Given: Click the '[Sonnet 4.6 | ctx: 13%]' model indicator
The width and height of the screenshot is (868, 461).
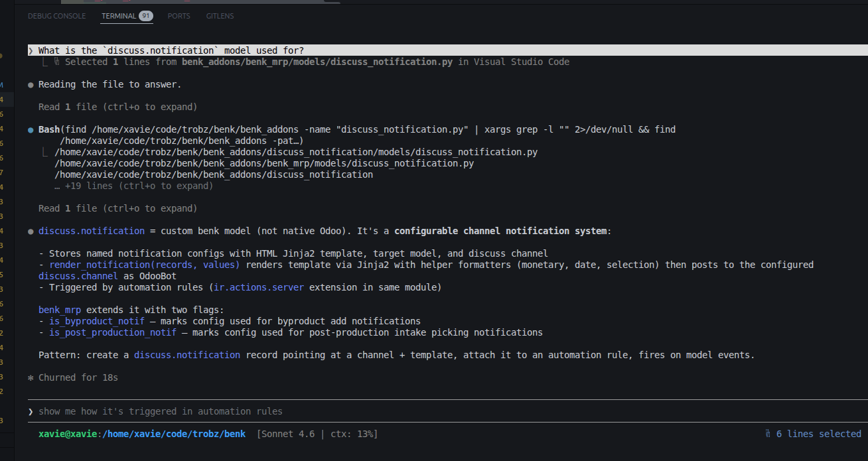Looking at the screenshot, I should (x=317, y=434).
